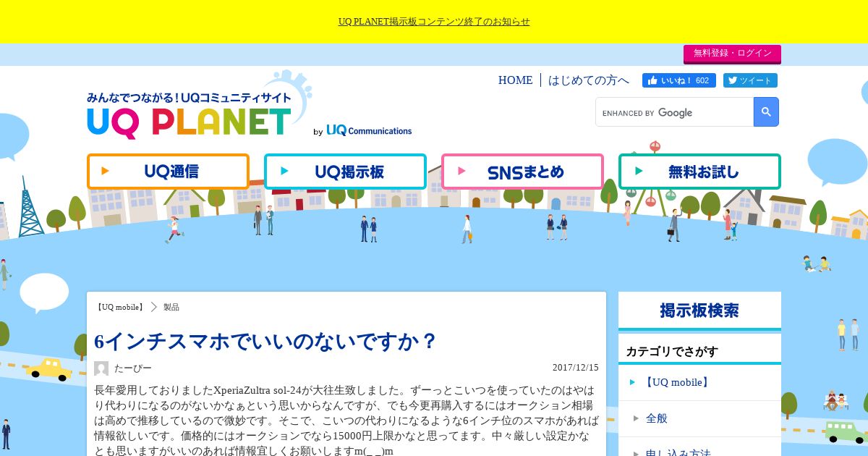
Task: Open the 無料お試し menu tab
Action: [699, 172]
